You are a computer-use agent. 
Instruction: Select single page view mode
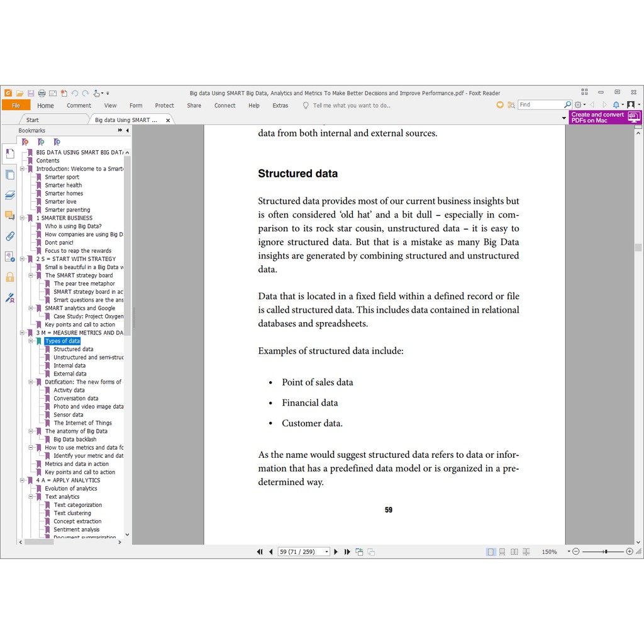[491, 552]
